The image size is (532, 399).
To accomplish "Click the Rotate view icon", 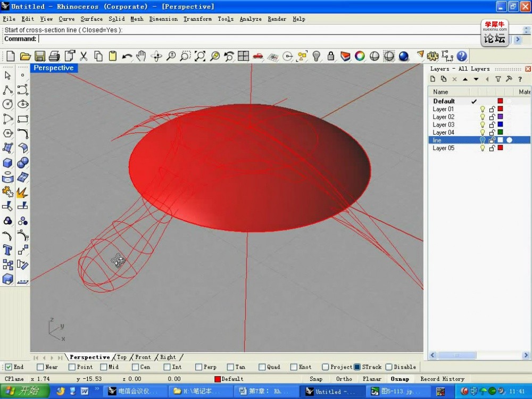I will 156,56.
